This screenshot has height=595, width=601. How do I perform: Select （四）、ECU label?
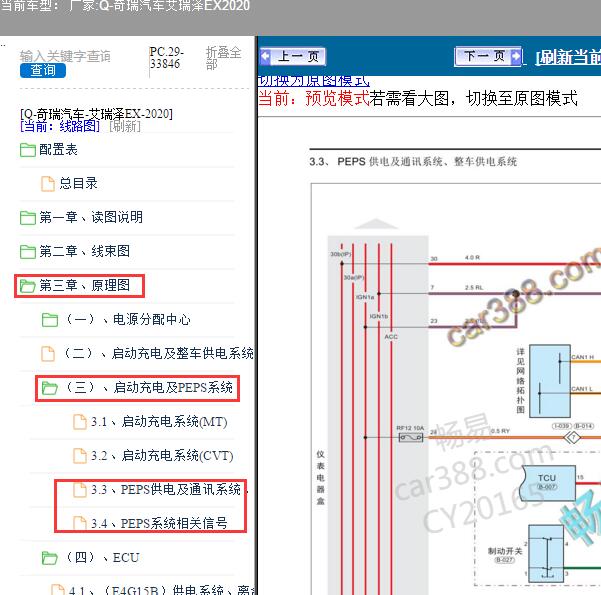tap(102, 557)
